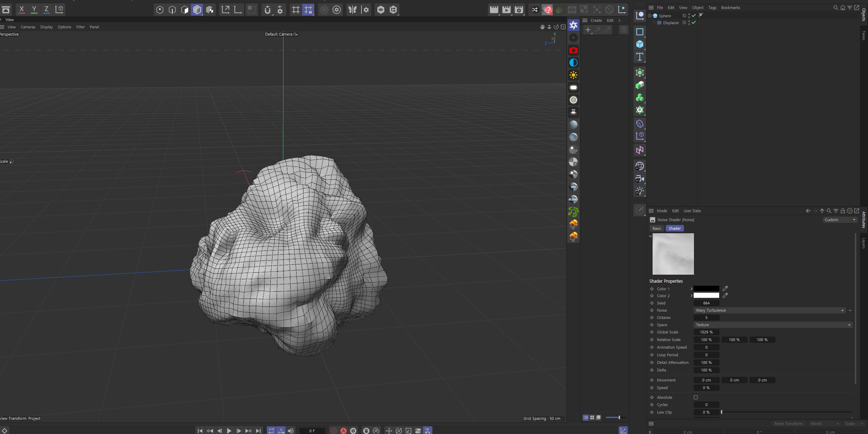This screenshot has height=434, width=868.
Task: Select Points mode in the top toolbar
Action: coord(160,10)
